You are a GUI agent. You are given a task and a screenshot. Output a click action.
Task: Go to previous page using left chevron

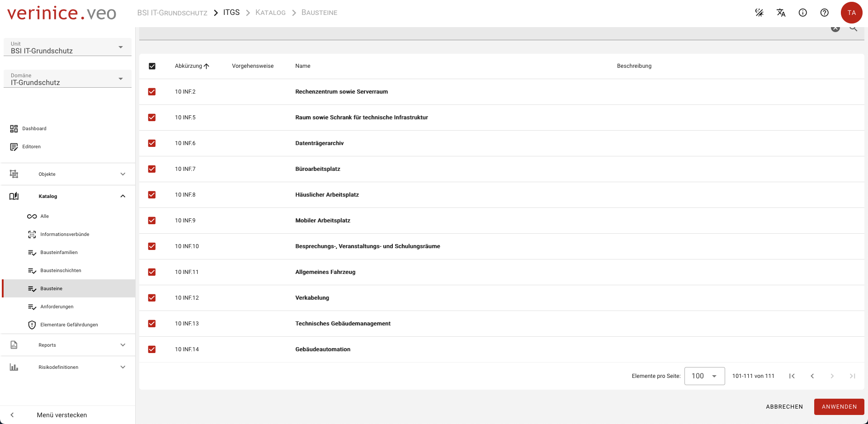click(x=812, y=376)
